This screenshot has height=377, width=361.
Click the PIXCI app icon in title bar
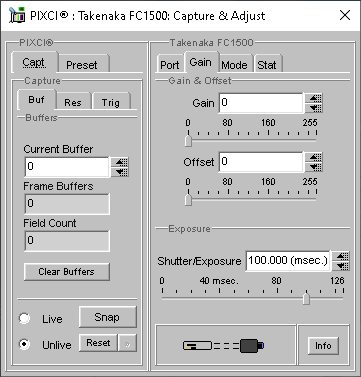[17, 15]
